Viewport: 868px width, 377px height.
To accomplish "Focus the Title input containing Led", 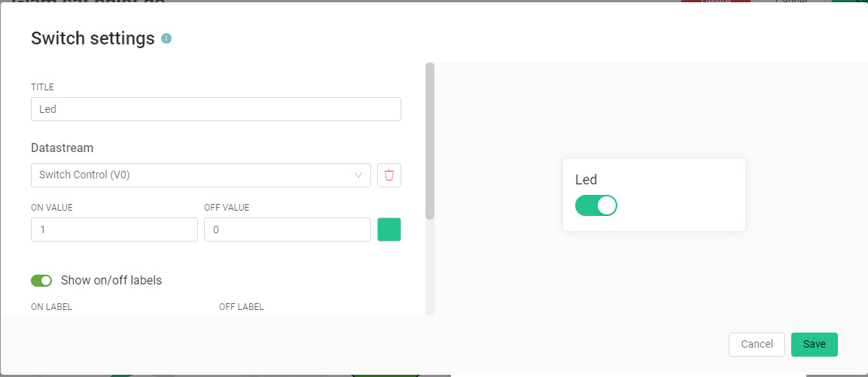I will click(x=215, y=109).
